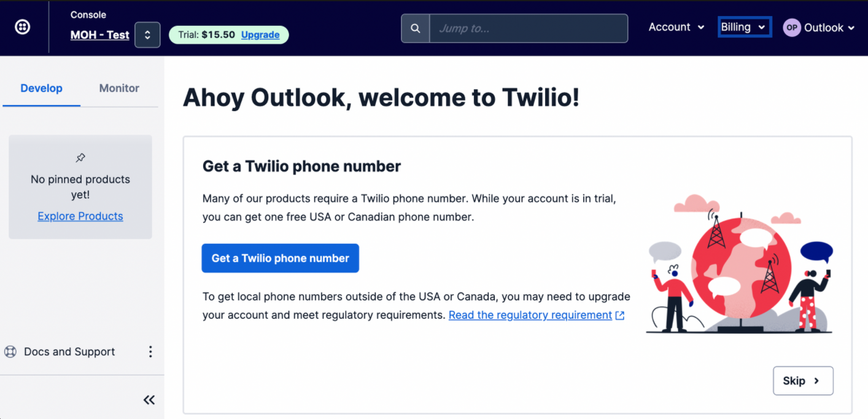This screenshot has height=419, width=868.
Task: Expand the Account menu
Action: 676,27
